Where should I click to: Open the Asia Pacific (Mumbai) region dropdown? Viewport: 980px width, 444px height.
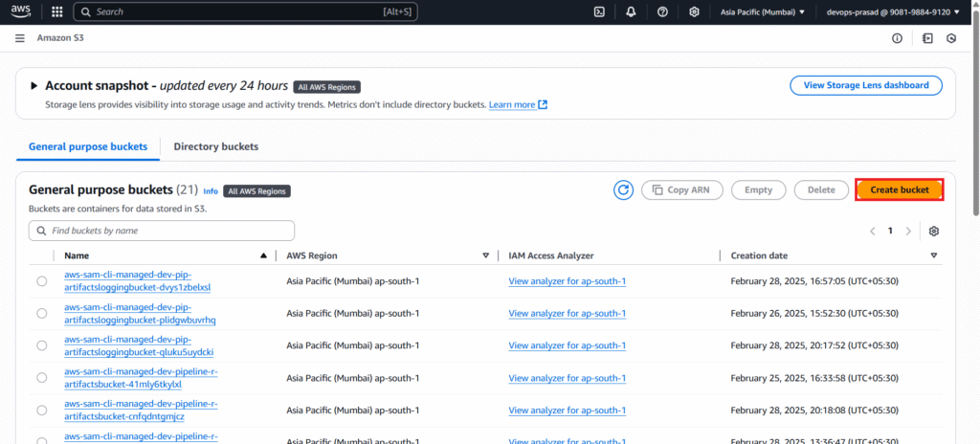tap(763, 11)
